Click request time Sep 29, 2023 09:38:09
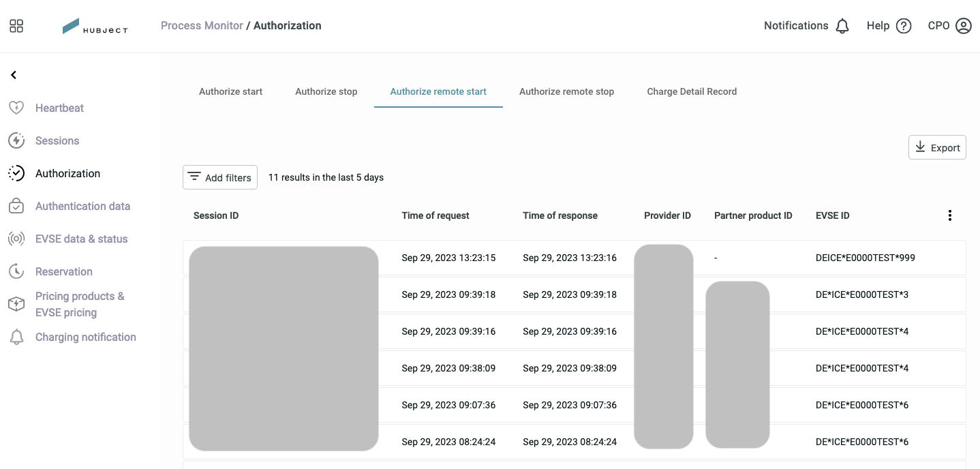 (x=448, y=368)
